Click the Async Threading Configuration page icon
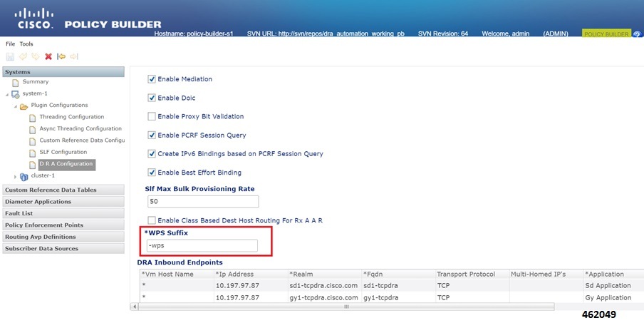The width and height of the screenshot is (644, 323). (x=33, y=130)
